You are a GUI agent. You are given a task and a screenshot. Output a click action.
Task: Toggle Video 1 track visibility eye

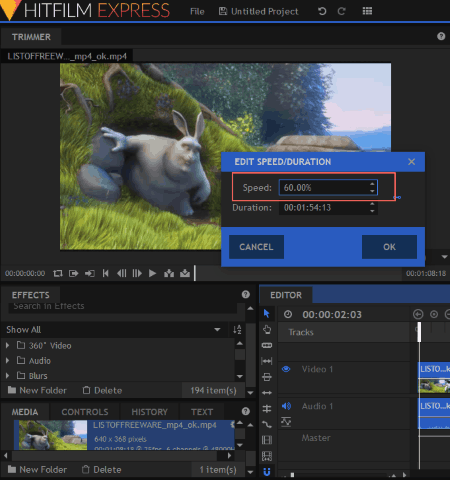point(286,369)
